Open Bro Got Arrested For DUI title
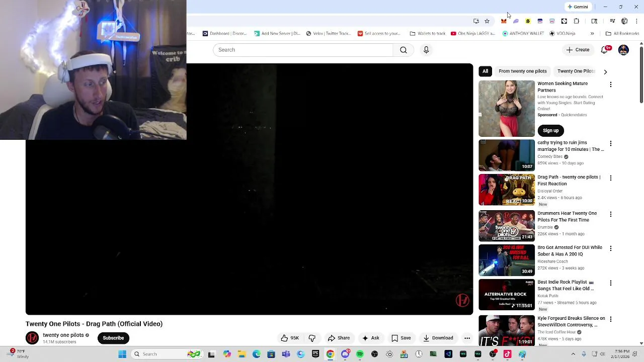 point(570,251)
